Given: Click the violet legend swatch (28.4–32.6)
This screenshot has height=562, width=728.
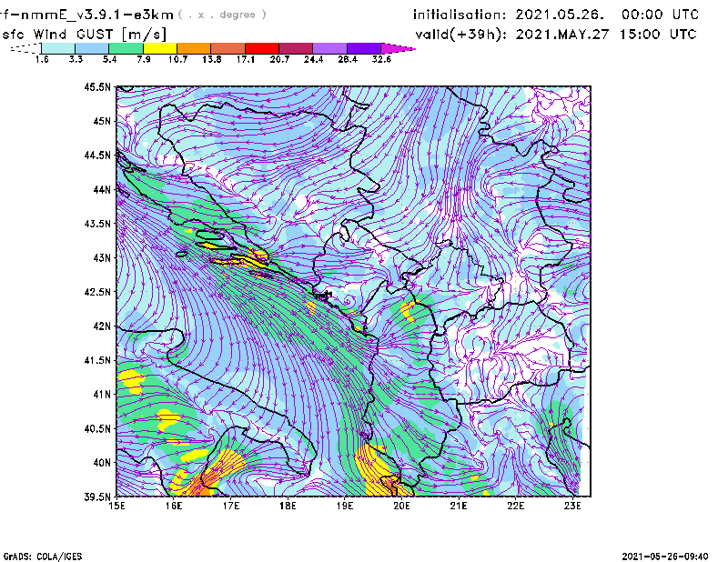Looking at the screenshot, I should click(x=364, y=48).
